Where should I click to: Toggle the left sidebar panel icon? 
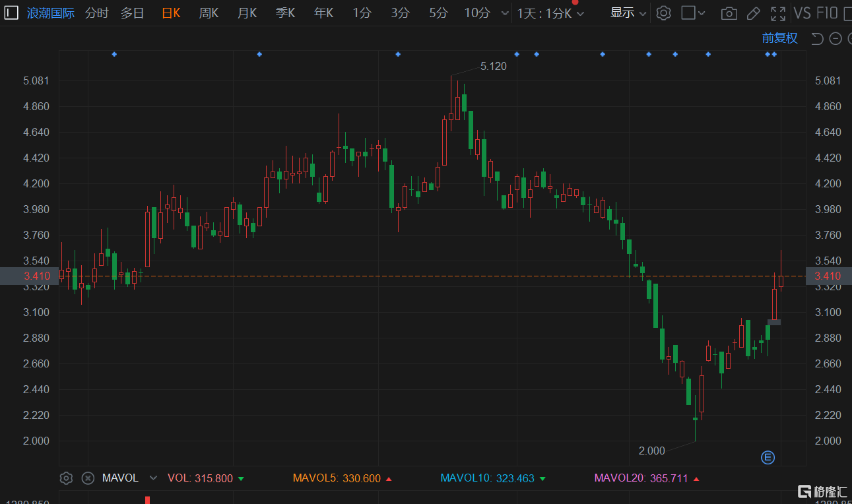coord(11,13)
